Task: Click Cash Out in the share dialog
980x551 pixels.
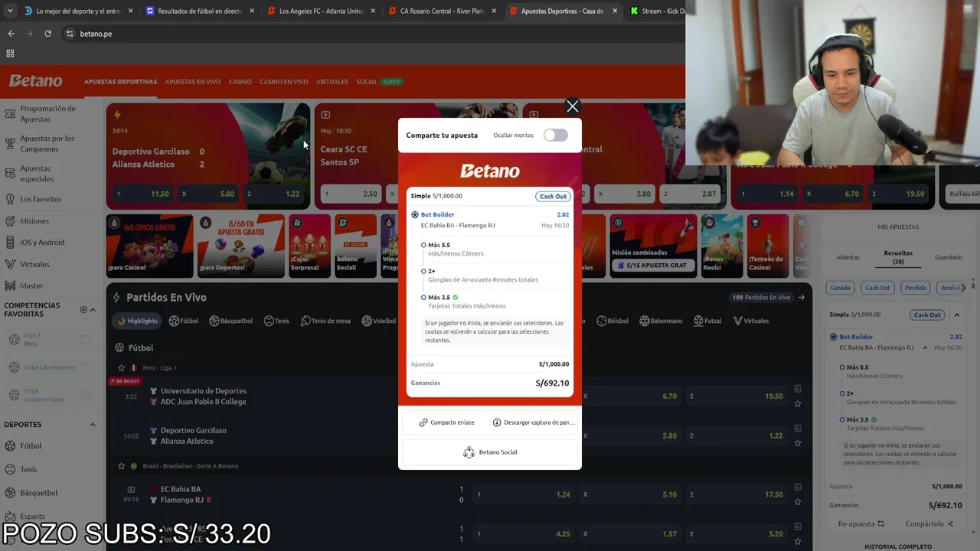Action: (x=553, y=196)
